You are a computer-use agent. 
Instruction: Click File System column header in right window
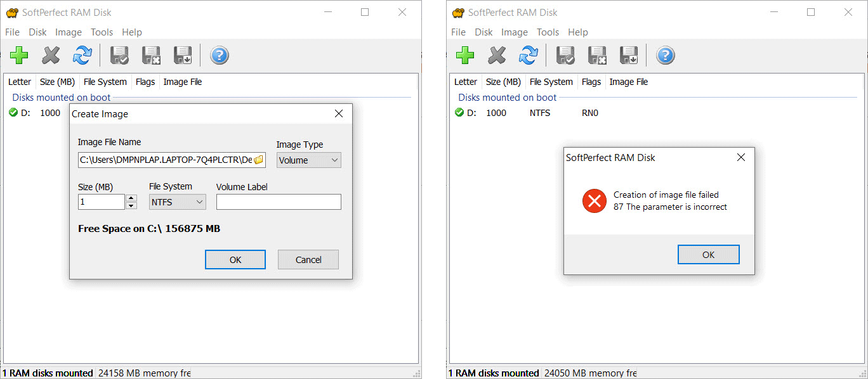(x=551, y=82)
